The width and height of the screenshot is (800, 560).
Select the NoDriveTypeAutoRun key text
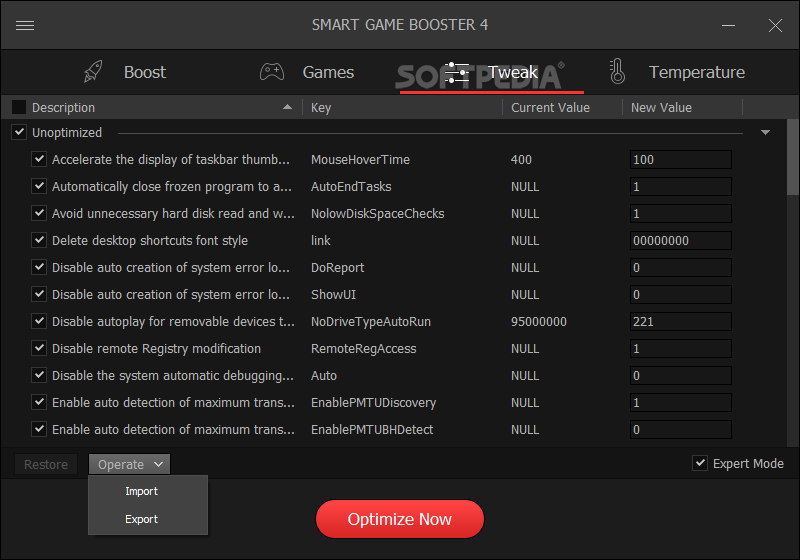(x=371, y=322)
